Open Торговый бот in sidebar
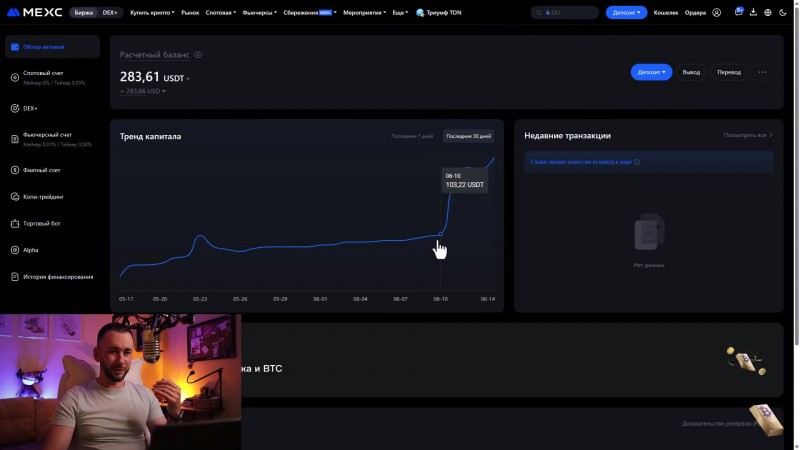 (x=41, y=223)
